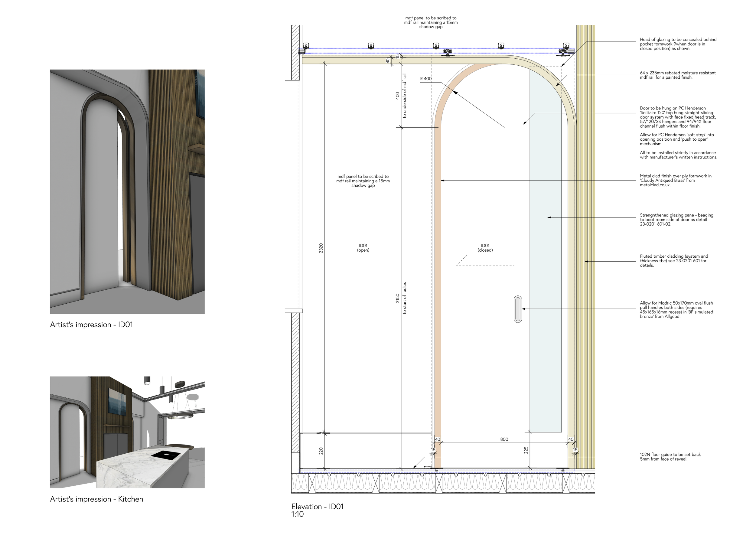This screenshot has width=756, height=535.
Task: Click the "ID01 (closed)" label
Action: point(485,248)
